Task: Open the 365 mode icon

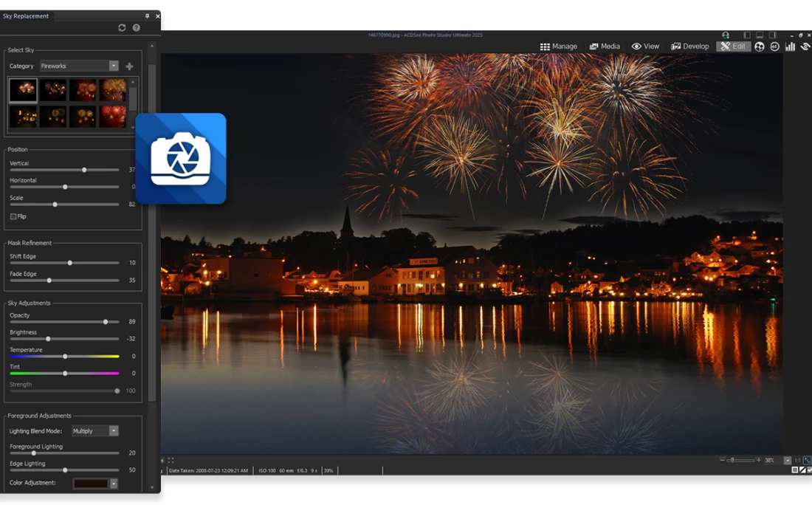Action: [774, 47]
